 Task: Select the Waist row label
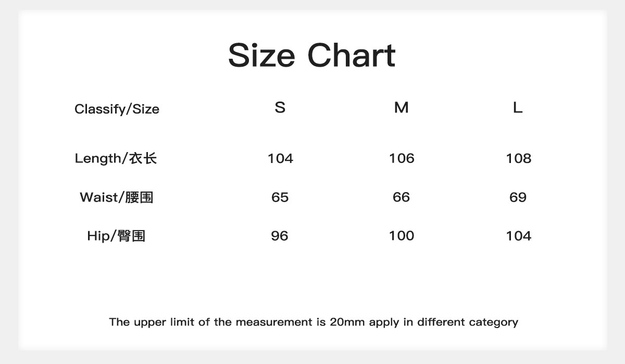click(x=117, y=197)
